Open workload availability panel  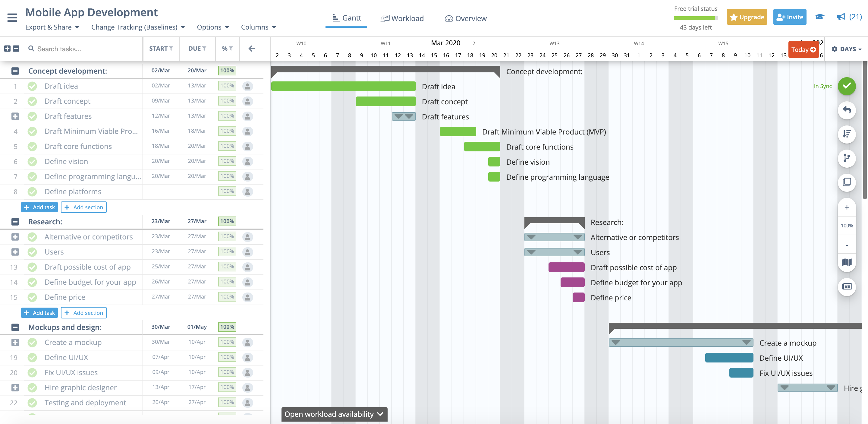click(333, 414)
